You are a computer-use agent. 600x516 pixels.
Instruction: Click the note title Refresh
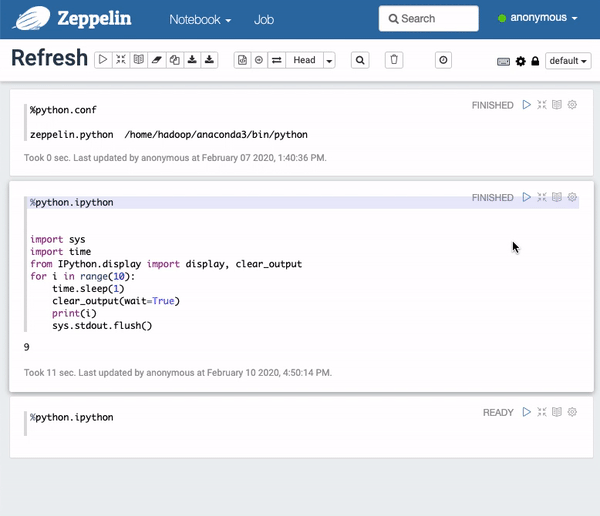(49, 58)
